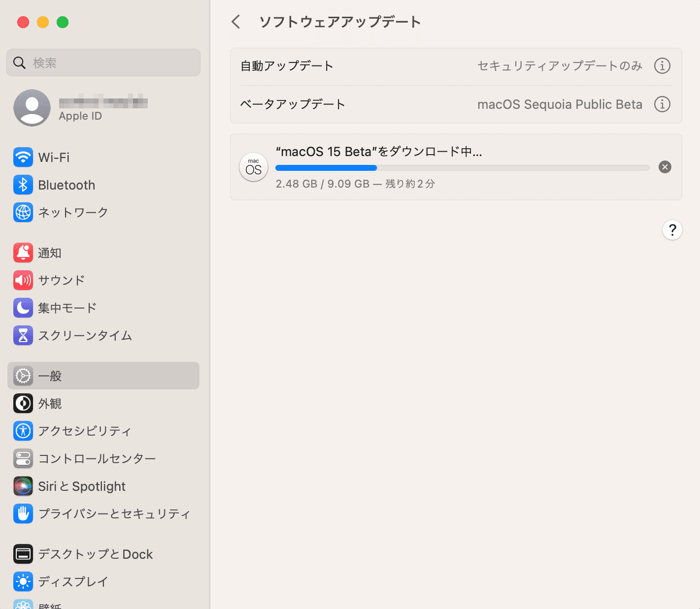Click the macOS Sequoia Public Beta value
Image resolution: width=700 pixels, height=609 pixels.
[x=560, y=104]
